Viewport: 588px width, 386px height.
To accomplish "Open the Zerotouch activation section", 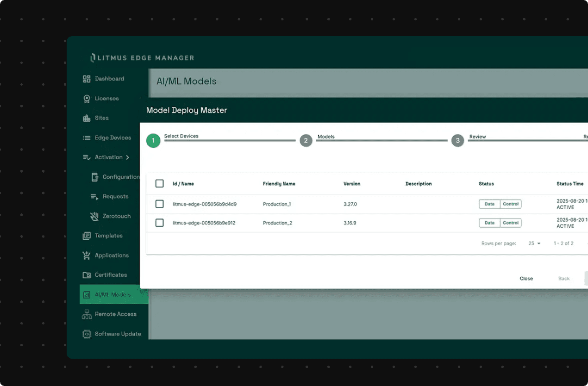I will 117,216.
